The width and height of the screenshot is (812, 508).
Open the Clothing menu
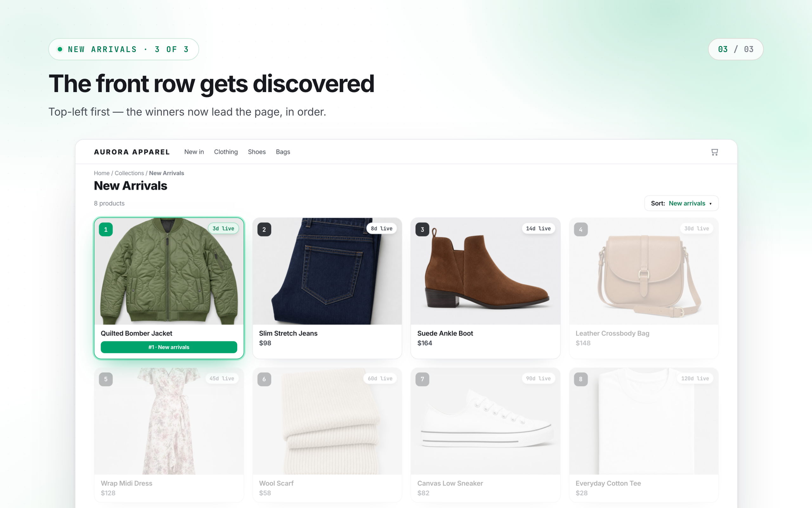pos(226,152)
